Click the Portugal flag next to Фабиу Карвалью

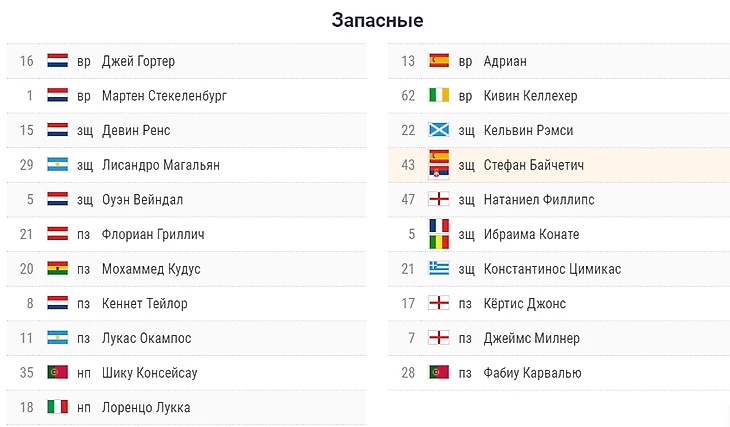[x=438, y=373]
